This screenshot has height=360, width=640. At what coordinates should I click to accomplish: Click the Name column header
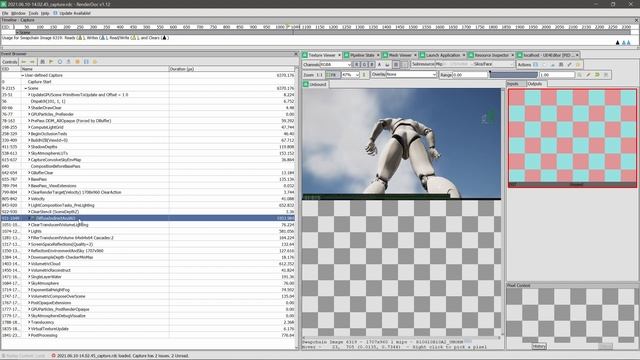(95, 69)
